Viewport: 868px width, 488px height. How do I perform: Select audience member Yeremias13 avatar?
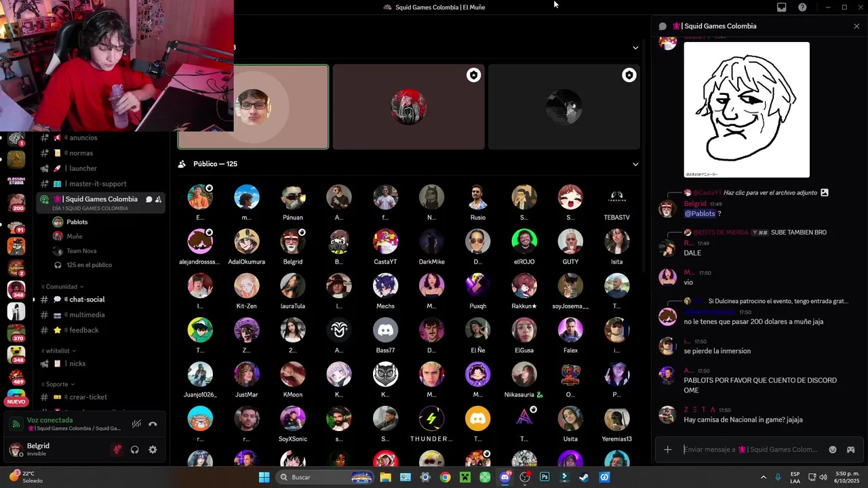[x=616, y=419]
